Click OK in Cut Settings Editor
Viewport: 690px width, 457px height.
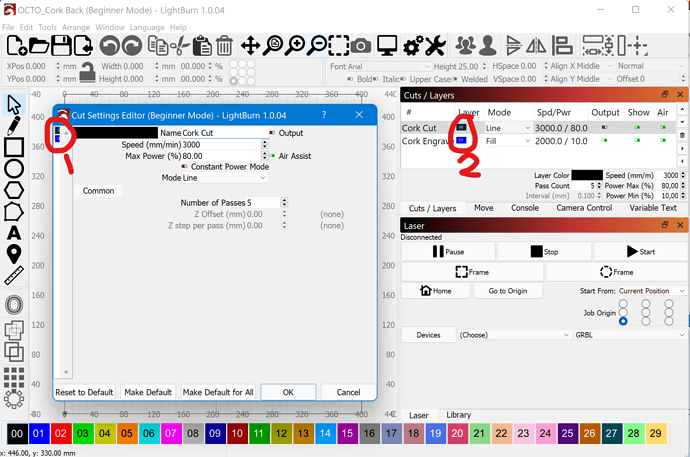288,392
